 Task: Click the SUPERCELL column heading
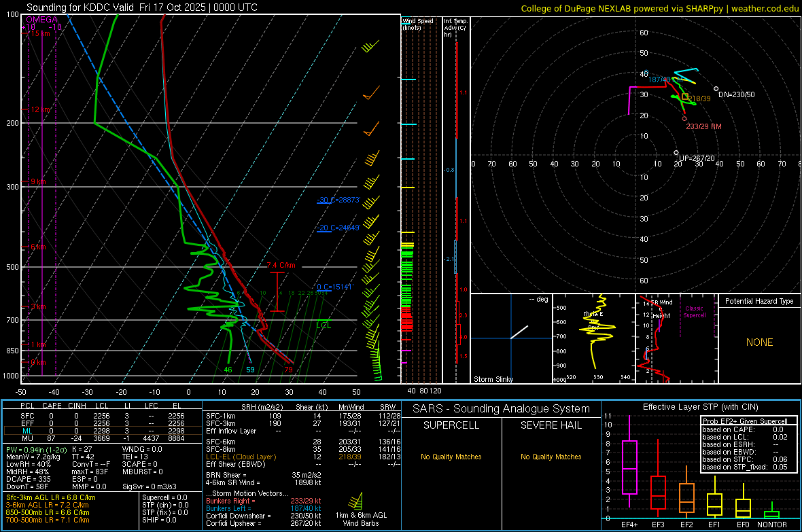tap(451, 425)
